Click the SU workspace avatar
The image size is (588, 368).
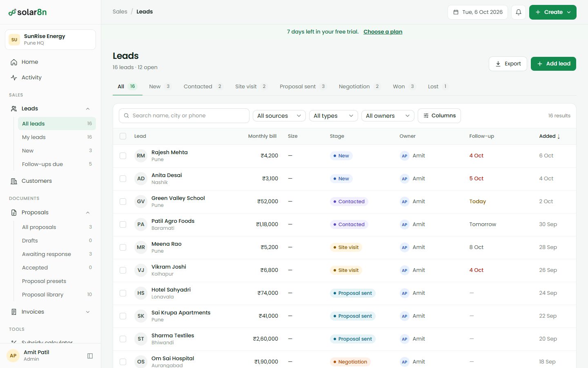(x=14, y=40)
